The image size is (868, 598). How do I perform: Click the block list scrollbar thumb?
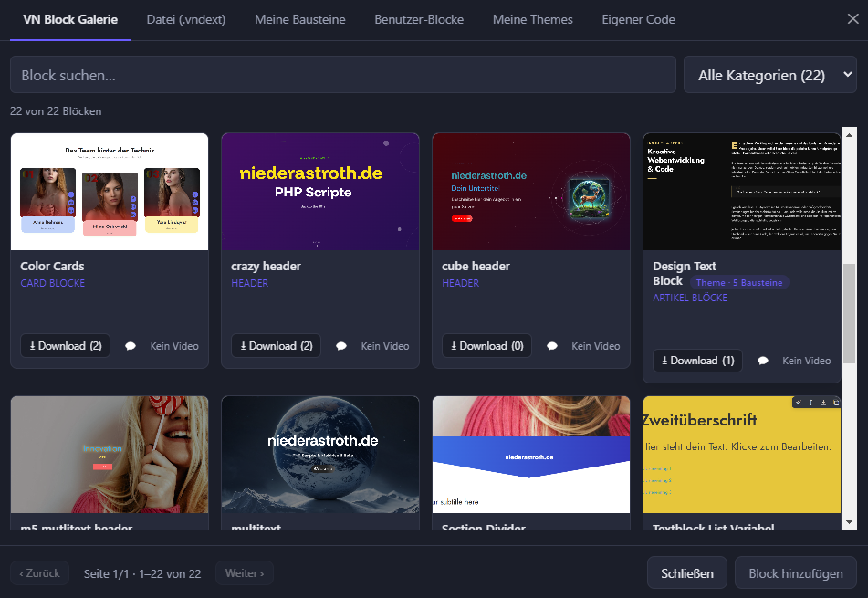(849, 313)
